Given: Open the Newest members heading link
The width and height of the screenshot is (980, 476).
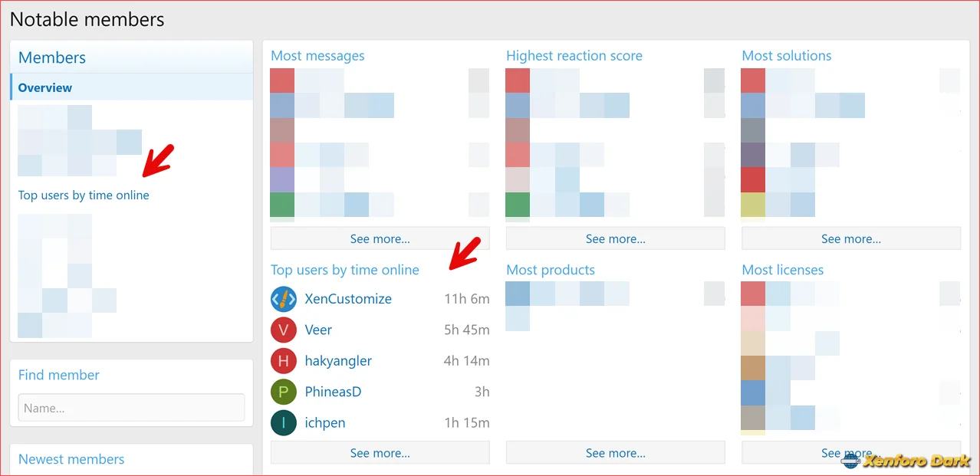Looking at the screenshot, I should (71, 459).
